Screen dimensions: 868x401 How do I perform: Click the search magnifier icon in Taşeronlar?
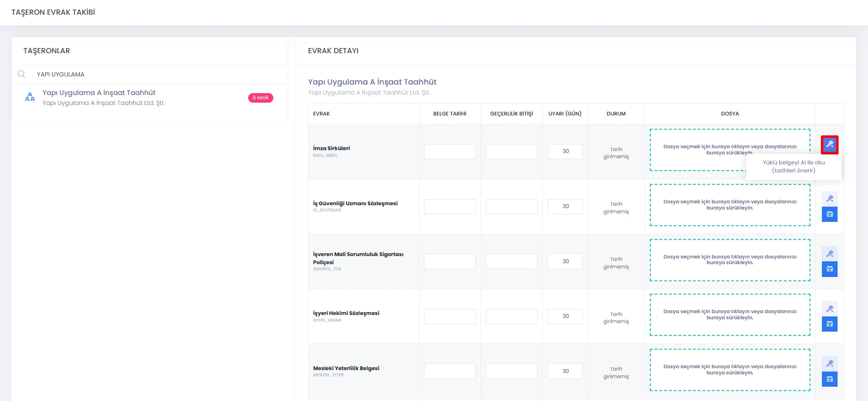tap(21, 74)
